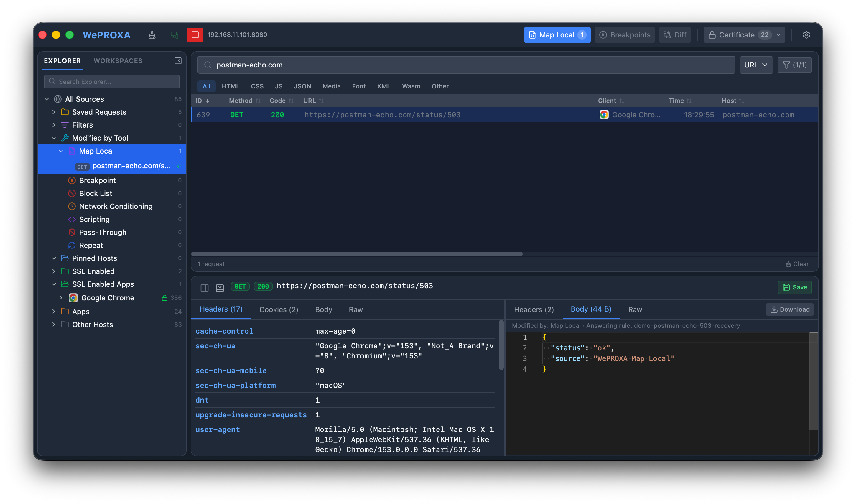Select the Other content type filter

tap(440, 86)
